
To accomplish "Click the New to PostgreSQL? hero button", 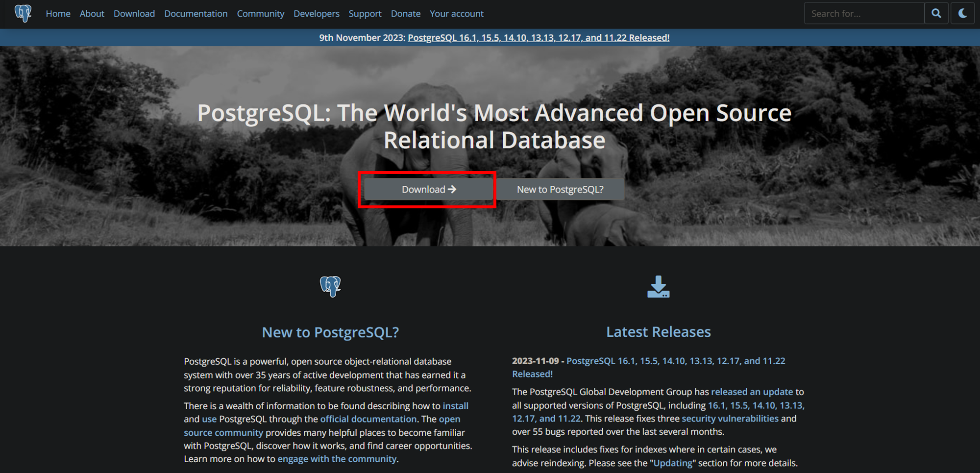I will pyautogui.click(x=560, y=189).
